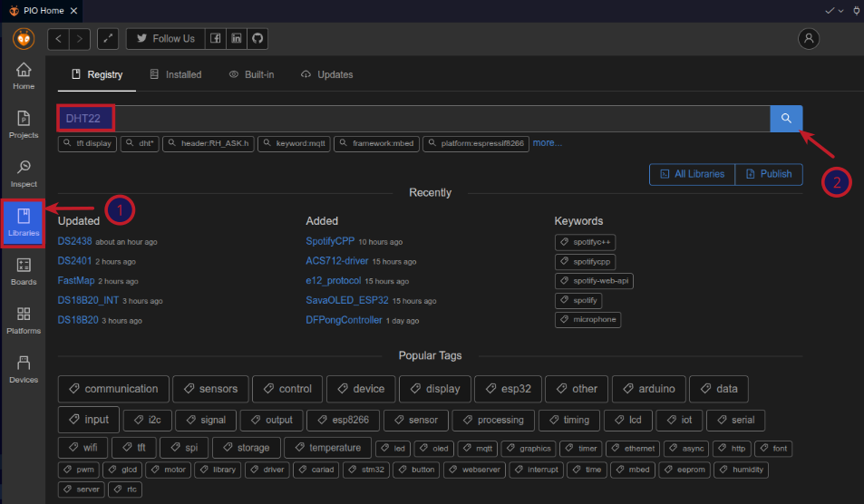Screen dimensions: 864x504
Task: Click the All Libraries button
Action: [692, 174]
